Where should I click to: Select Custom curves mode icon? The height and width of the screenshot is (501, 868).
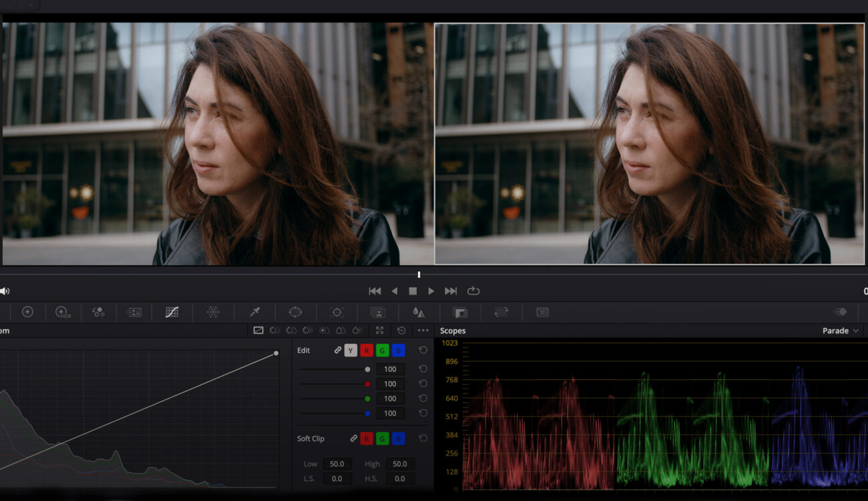point(258,330)
